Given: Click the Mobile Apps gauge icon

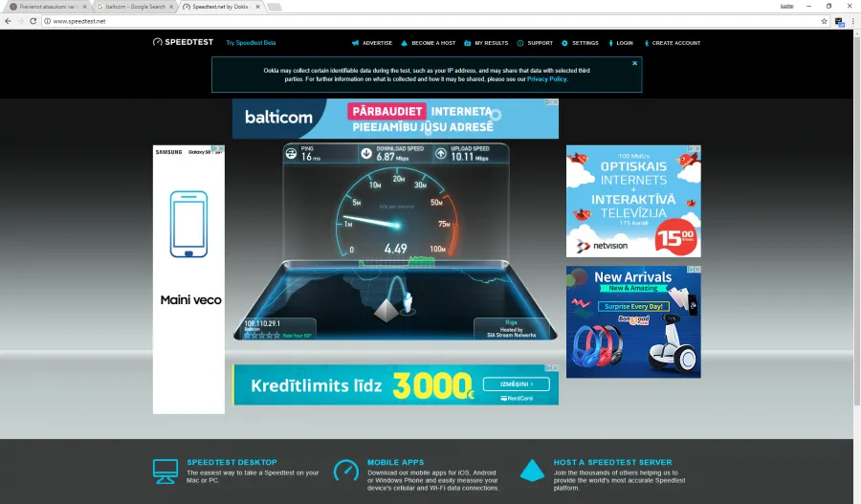Looking at the screenshot, I should [346, 471].
